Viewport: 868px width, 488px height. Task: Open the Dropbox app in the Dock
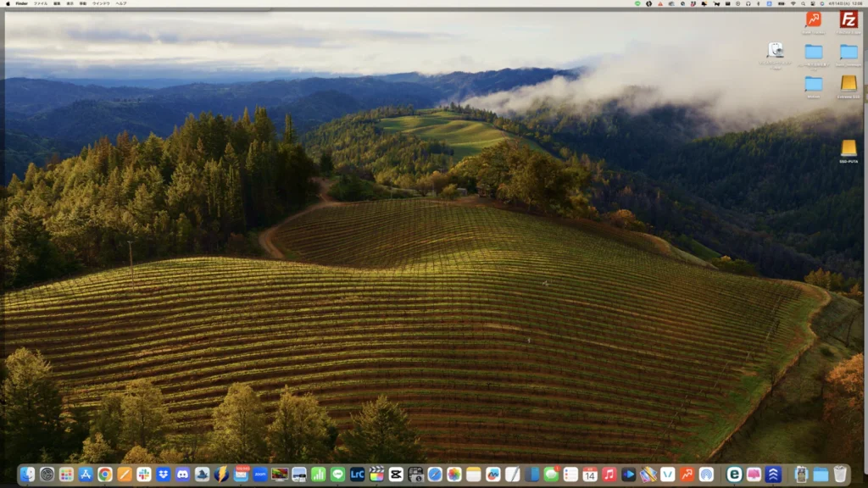[x=163, y=474]
